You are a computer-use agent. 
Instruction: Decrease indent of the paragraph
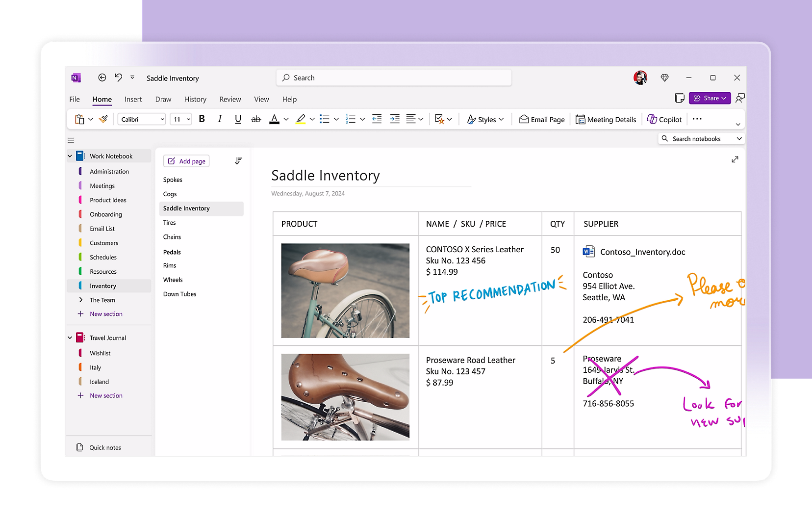(377, 119)
